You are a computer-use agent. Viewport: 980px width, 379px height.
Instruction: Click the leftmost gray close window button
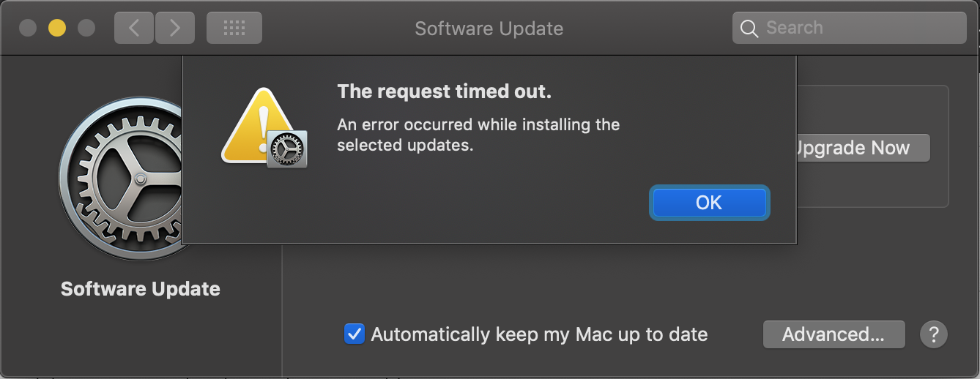pos(28,29)
